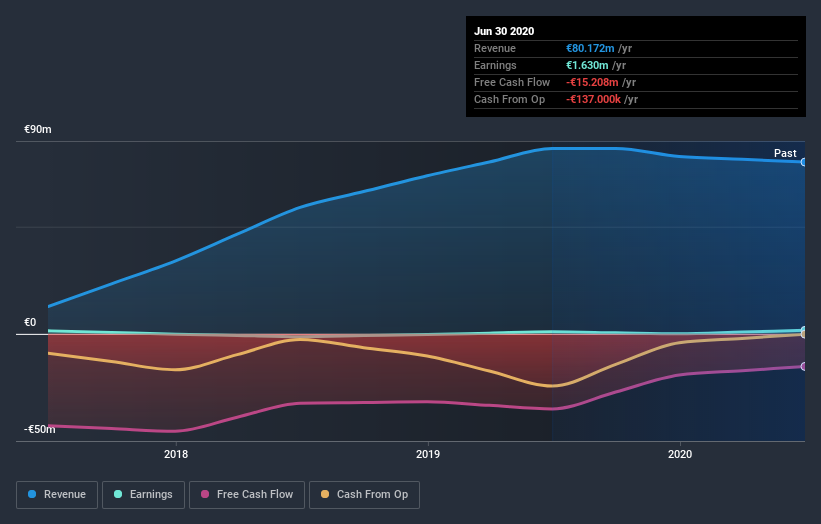Click the €1.630m earnings value
This screenshot has height=524, width=821.
point(587,65)
